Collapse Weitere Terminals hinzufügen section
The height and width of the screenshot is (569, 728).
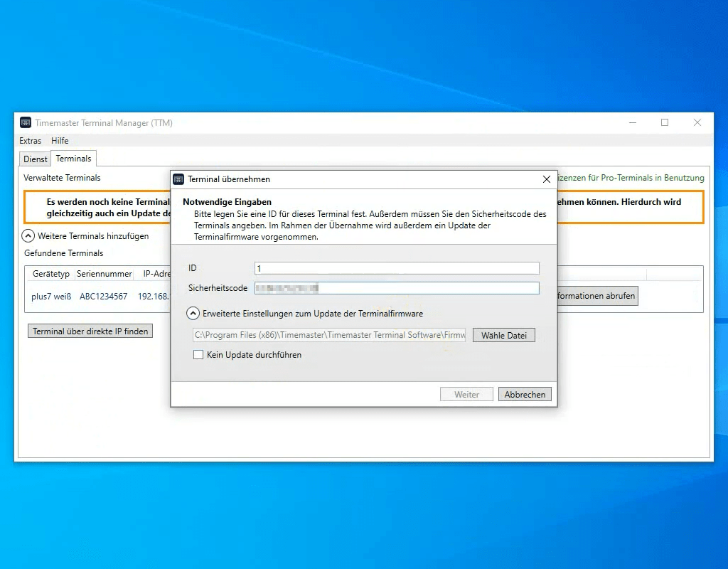click(28, 235)
